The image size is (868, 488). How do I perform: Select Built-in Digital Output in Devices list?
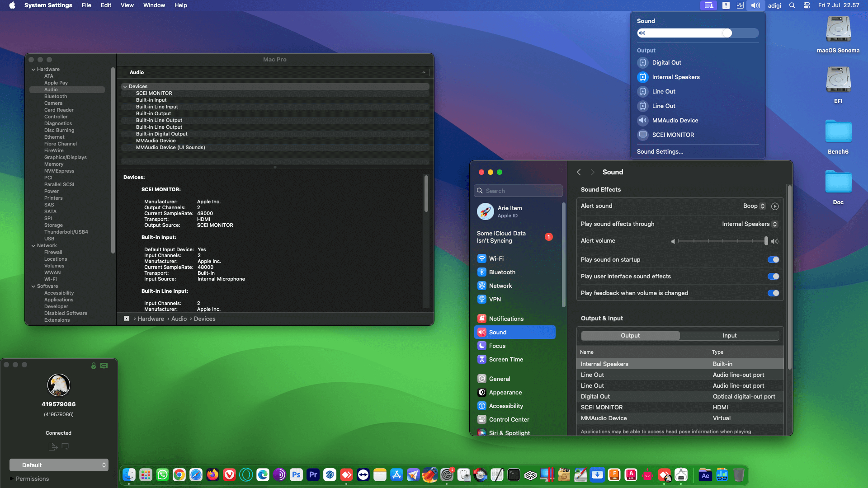[275, 134]
